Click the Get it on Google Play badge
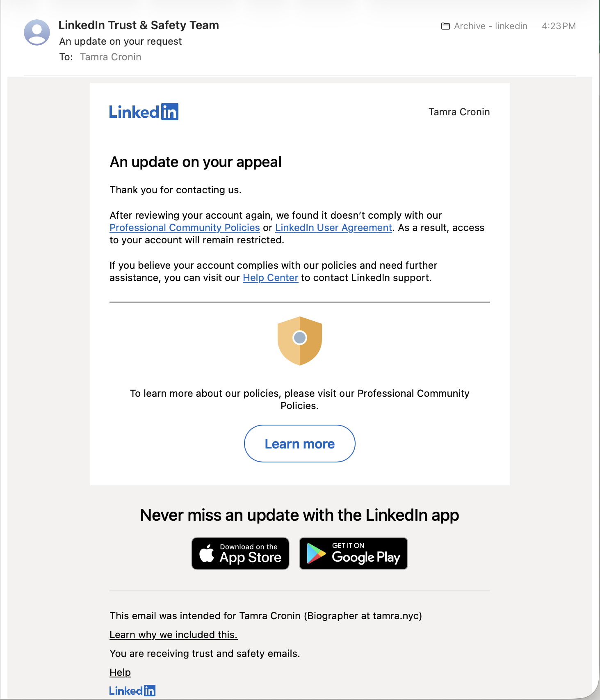The image size is (600, 700). pyautogui.click(x=353, y=553)
